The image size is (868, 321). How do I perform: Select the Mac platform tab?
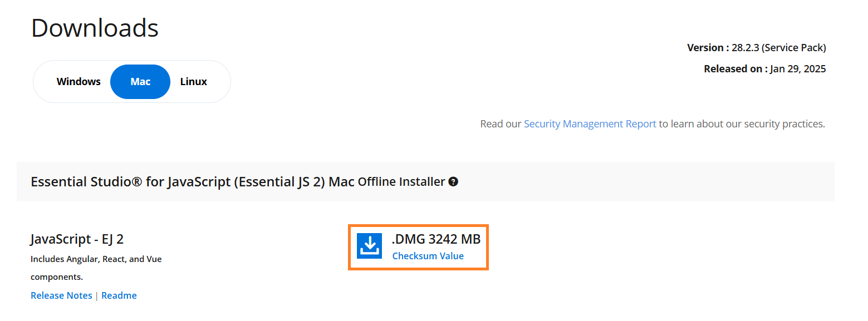pyautogui.click(x=140, y=82)
